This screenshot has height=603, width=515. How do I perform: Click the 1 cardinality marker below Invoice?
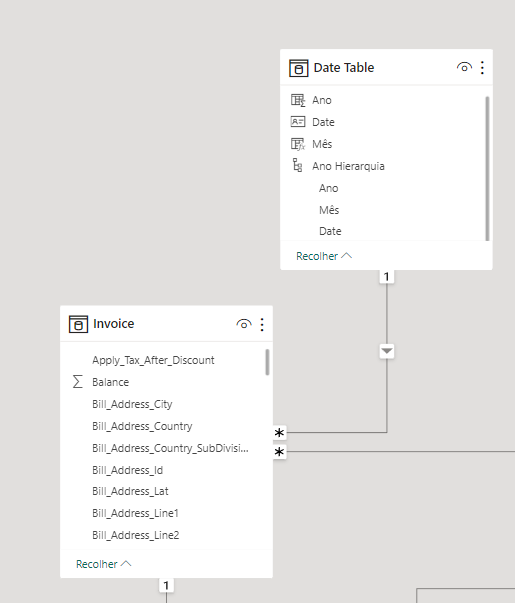coord(166,585)
